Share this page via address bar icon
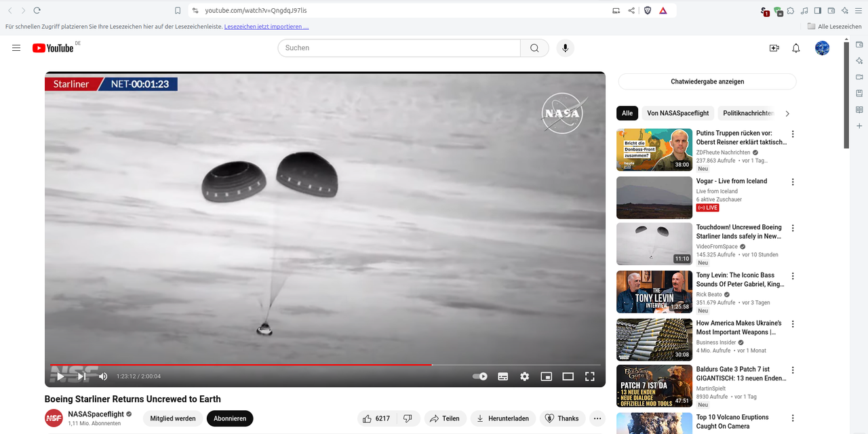Viewport: 868px width, 434px height. coord(631,10)
